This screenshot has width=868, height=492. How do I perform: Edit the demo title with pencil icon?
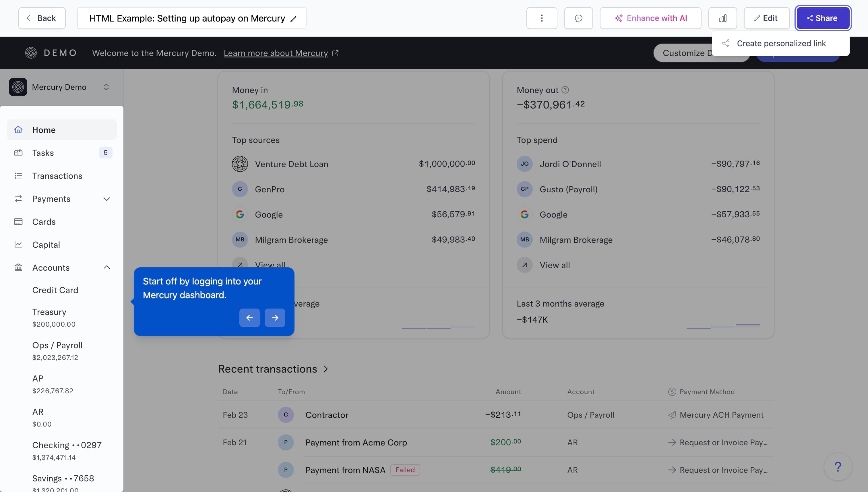293,19
